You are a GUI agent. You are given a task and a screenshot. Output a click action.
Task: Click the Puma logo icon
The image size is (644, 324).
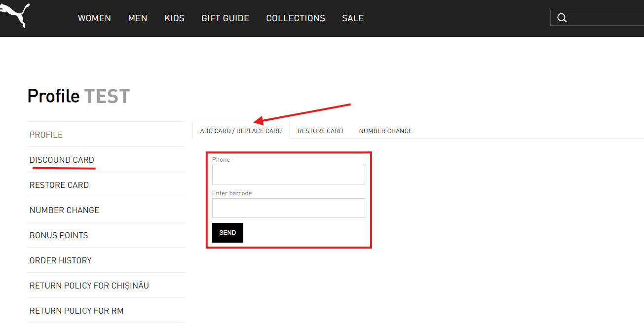tap(15, 15)
